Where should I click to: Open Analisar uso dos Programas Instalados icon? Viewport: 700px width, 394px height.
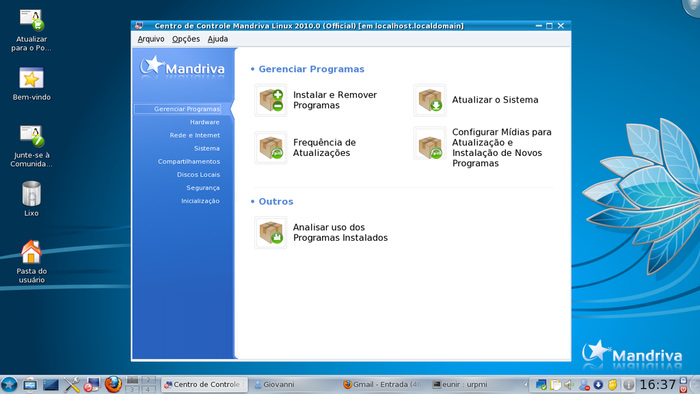coord(271,232)
